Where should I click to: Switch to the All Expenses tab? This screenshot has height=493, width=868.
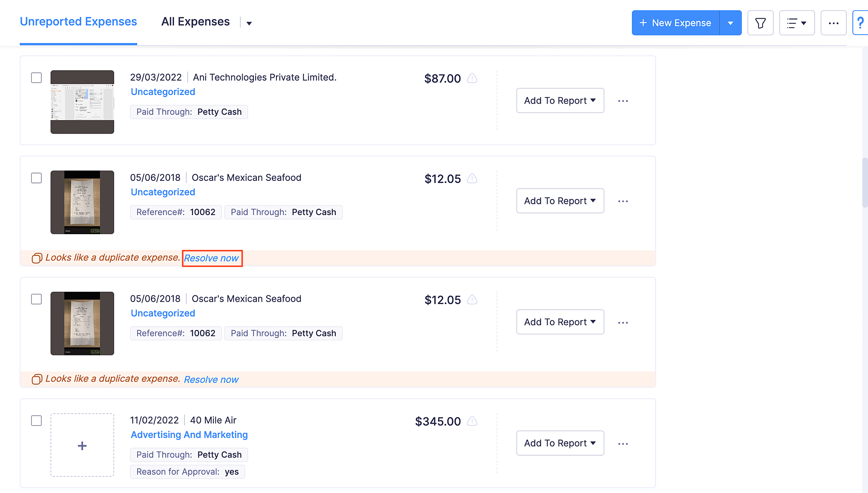195,21
